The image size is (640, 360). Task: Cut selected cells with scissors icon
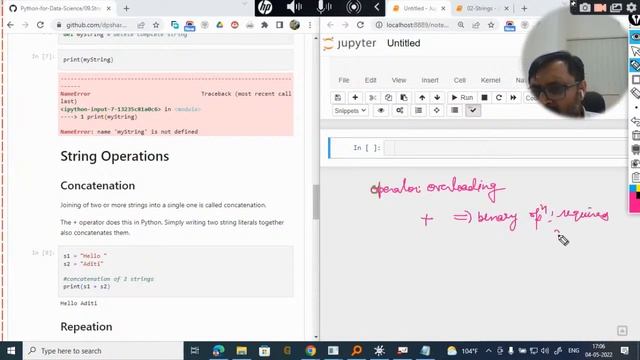pyautogui.click(x=372, y=98)
